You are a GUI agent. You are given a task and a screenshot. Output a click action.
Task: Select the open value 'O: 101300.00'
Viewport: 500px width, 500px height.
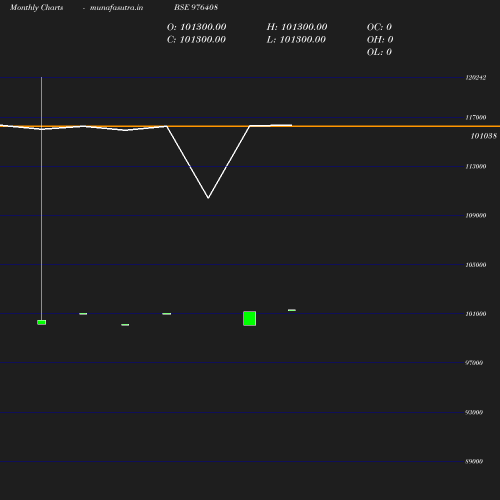[196, 27]
